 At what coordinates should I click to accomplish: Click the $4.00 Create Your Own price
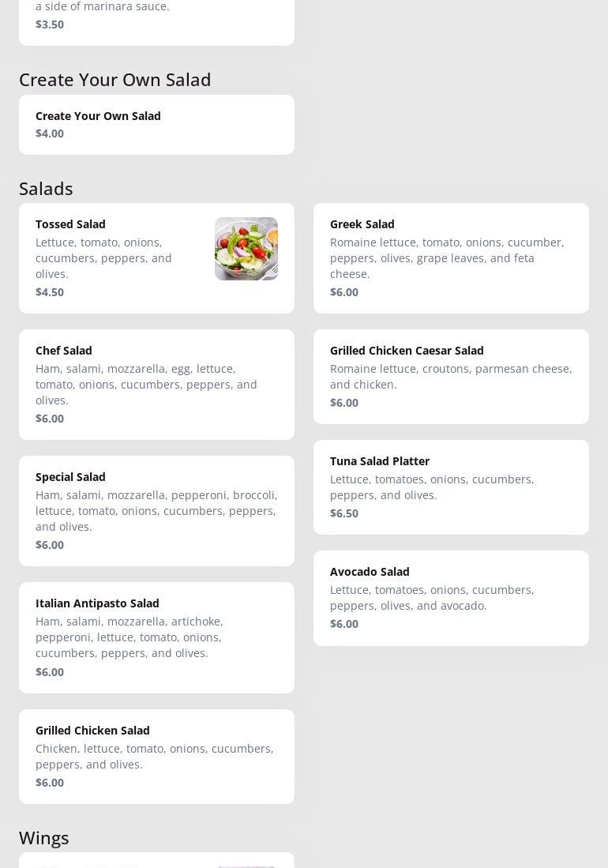click(50, 133)
